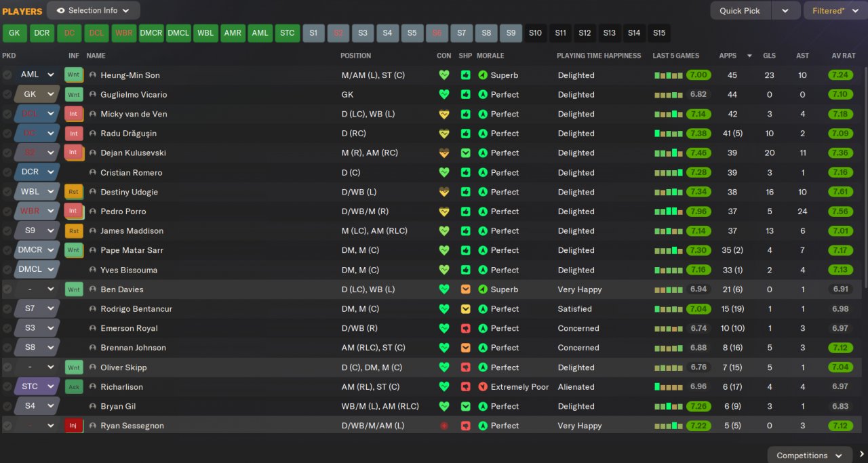Click the Wnt info badge for Guglielmo Vicario
The height and width of the screenshot is (463, 868).
click(73, 94)
